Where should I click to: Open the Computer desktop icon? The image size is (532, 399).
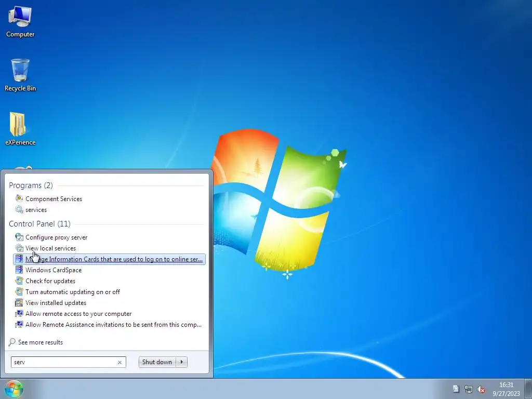(x=20, y=22)
